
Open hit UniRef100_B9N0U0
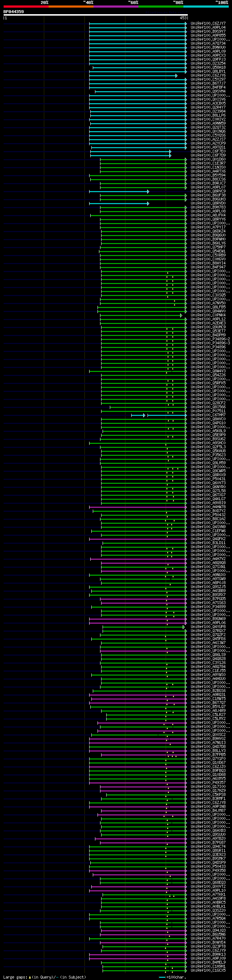[208, 48]
